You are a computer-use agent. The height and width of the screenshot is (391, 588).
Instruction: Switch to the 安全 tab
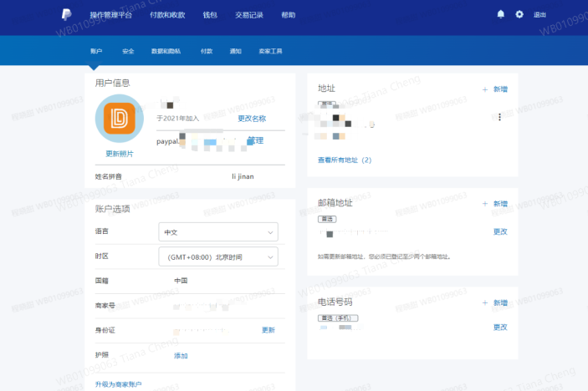128,52
